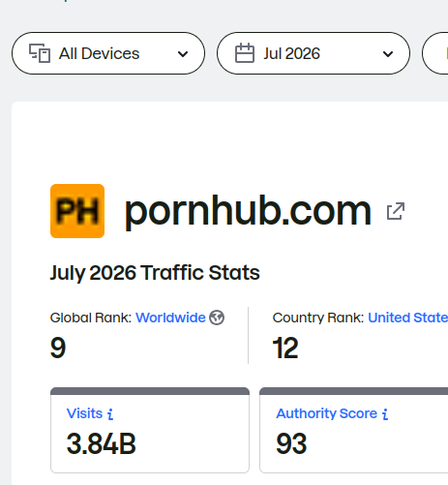This screenshot has height=485, width=448.
Task: Click the globe icon next to Worldwide
Action: 217,318
